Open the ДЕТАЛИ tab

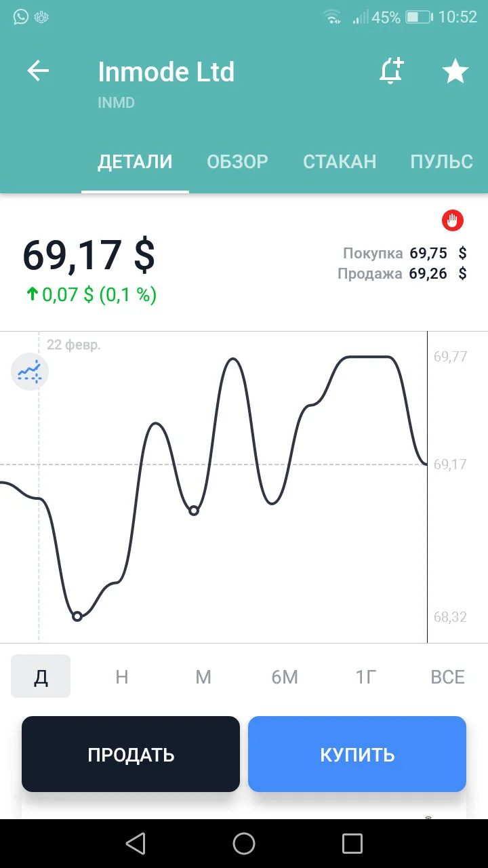(135, 161)
